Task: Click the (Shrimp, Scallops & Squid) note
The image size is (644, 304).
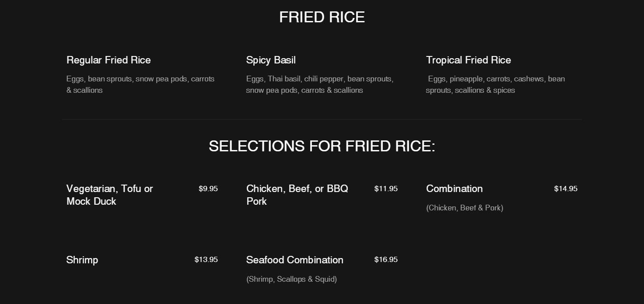Action: tap(291, 279)
